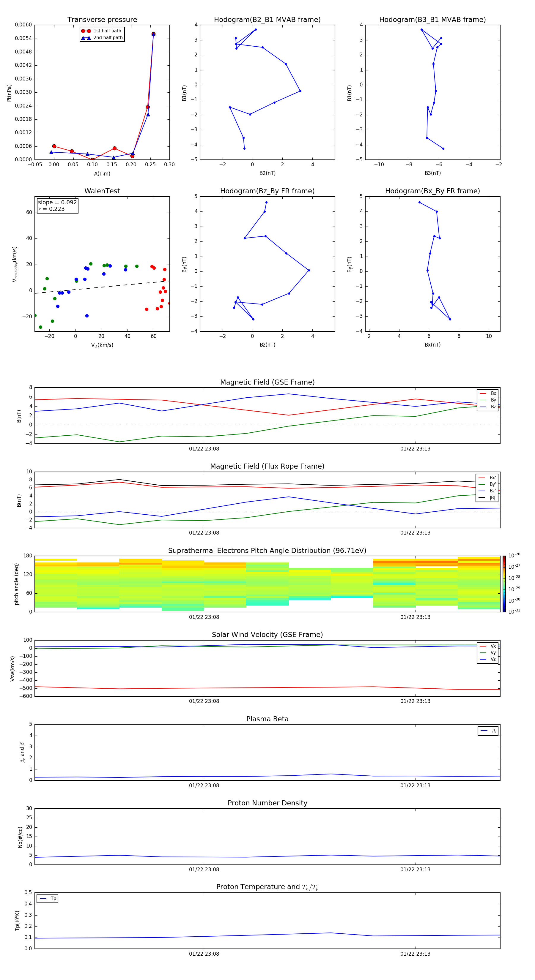The width and height of the screenshot is (535, 980).
Task: Click the "A(T·m)" x-axis label
Action: [x=102, y=174]
